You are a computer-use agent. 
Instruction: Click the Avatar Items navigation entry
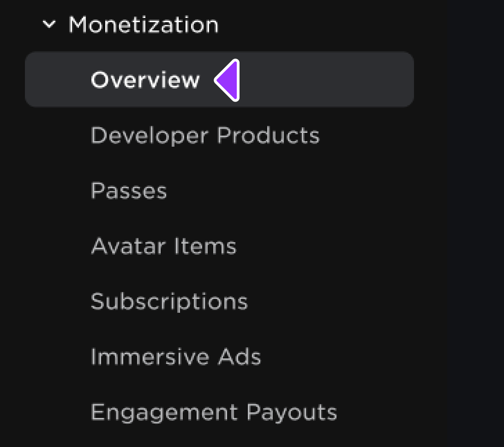(163, 246)
